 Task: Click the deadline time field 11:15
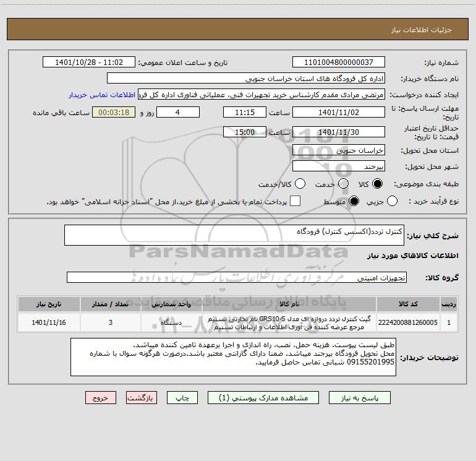coord(245,112)
